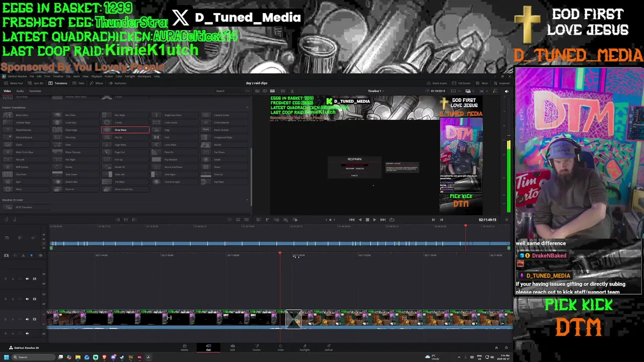The image size is (644, 362).
Task: Select the DCTL Transition item
Action: [25, 207]
